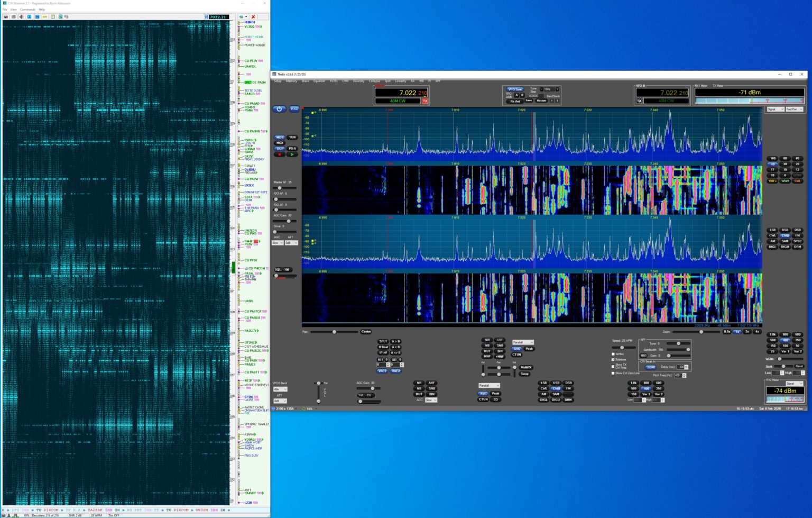
Task: Click the yellow bar icon in CW Skimmer toolbar
Action: [45, 17]
